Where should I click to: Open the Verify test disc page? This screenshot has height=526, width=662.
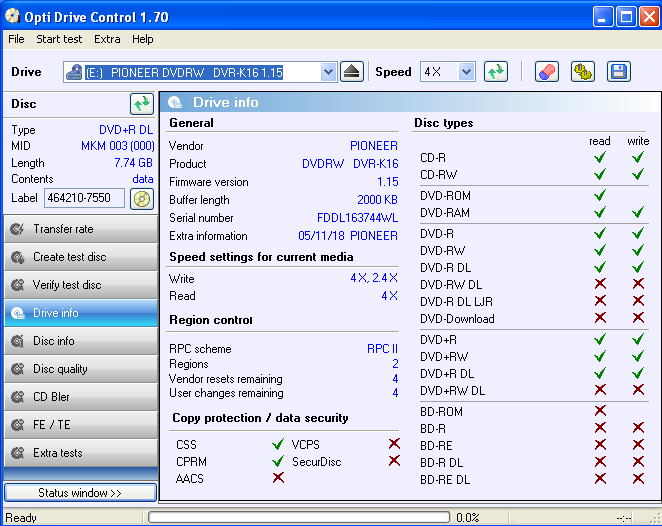click(x=81, y=285)
